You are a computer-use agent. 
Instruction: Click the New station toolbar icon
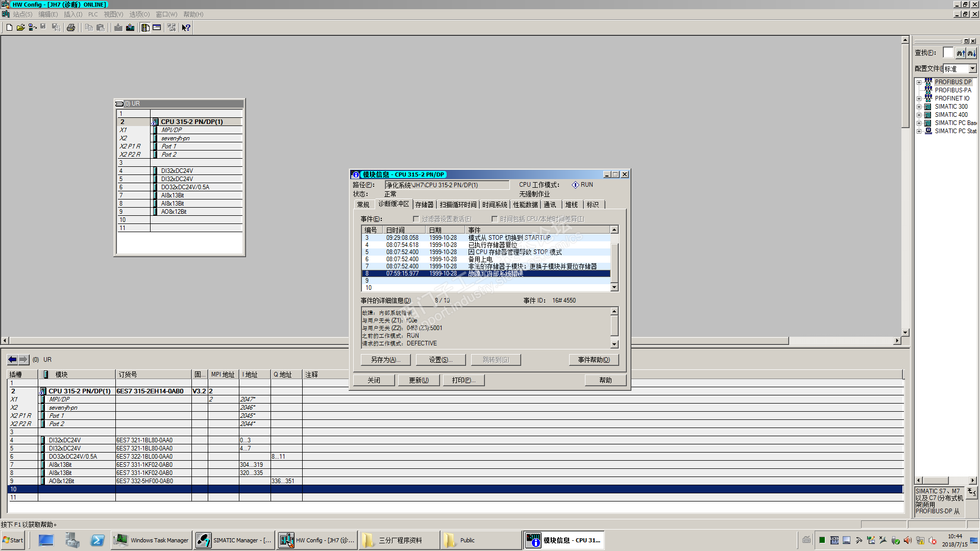(9, 28)
